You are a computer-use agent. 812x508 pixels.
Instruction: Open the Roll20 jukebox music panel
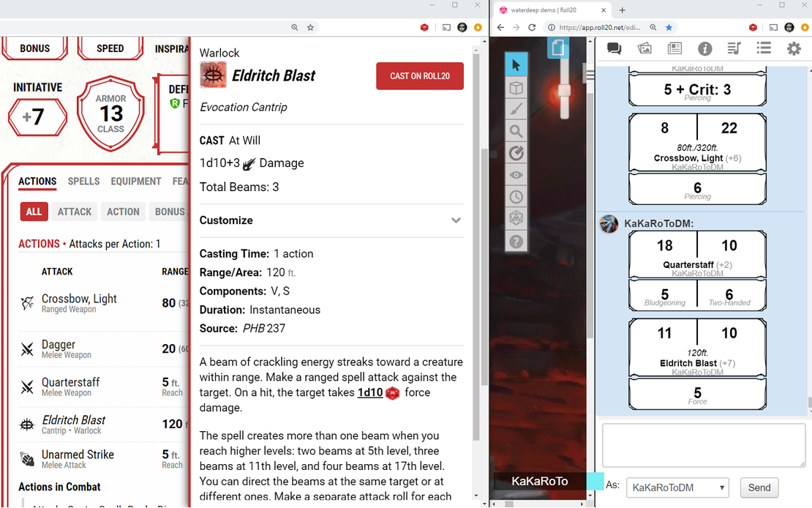tap(734, 48)
